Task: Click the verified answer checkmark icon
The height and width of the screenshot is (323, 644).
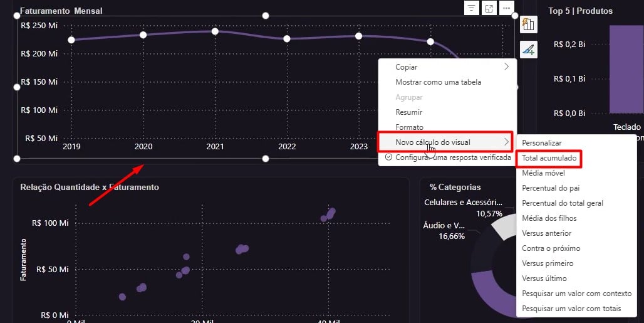Action: tap(388, 157)
